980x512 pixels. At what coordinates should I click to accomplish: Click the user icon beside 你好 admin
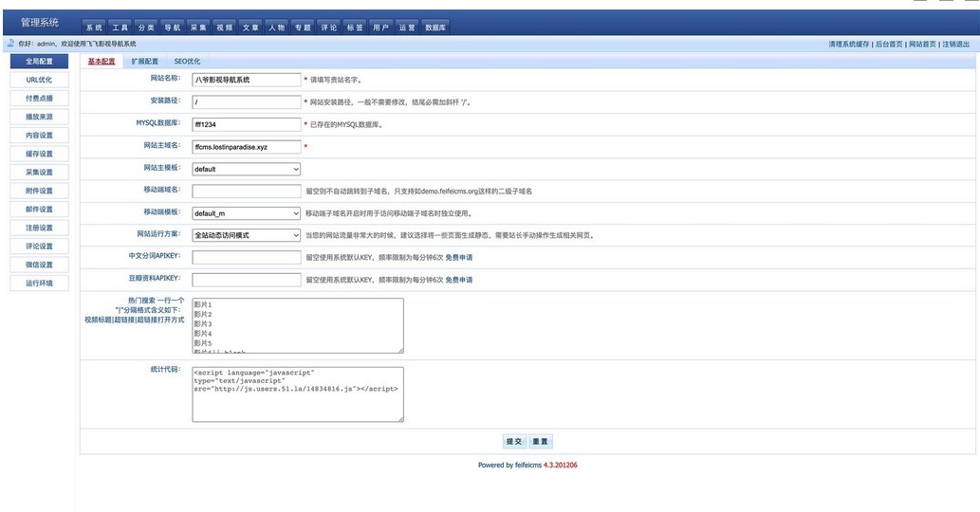[10, 43]
